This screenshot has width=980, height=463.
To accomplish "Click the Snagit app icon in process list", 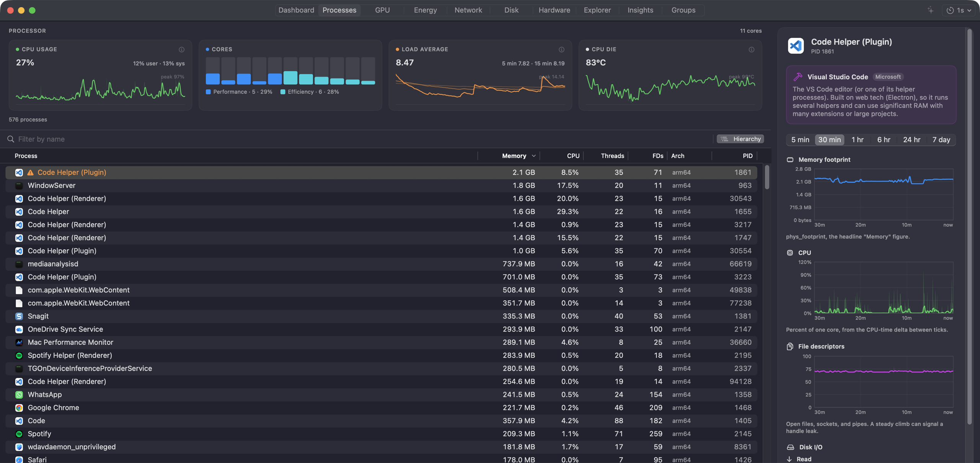I will [19, 316].
